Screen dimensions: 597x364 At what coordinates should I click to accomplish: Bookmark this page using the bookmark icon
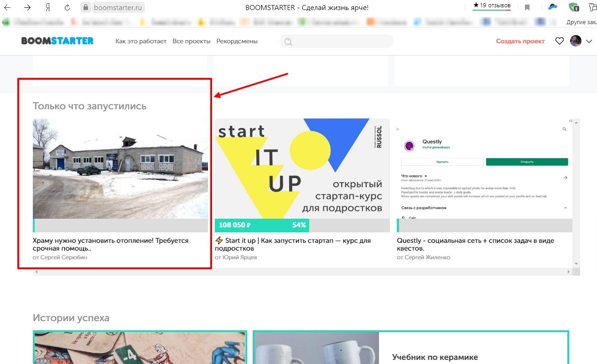pos(527,7)
